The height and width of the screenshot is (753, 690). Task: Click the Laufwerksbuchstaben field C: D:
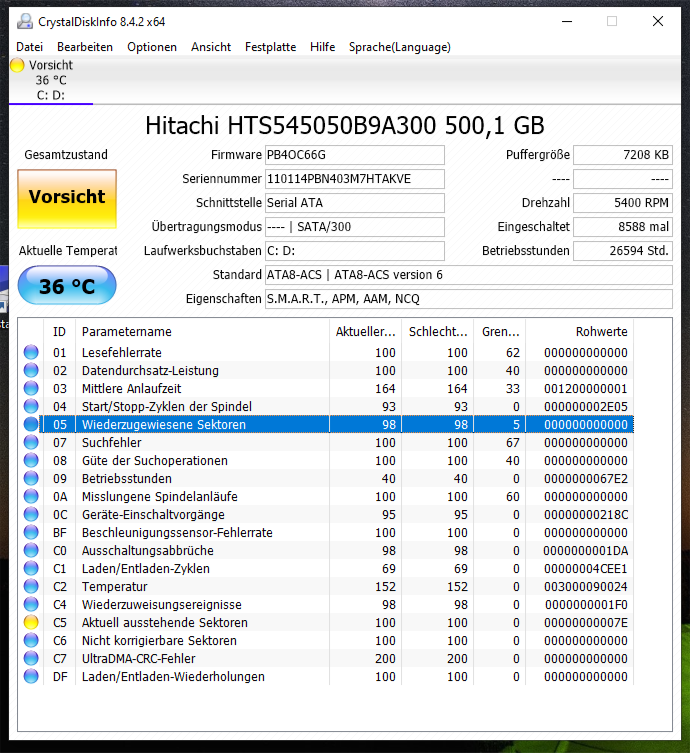(355, 251)
